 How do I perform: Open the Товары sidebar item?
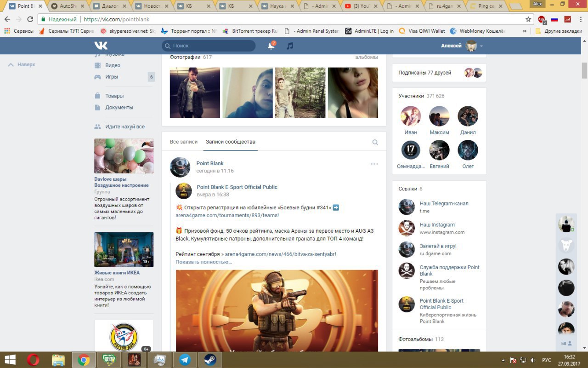point(114,96)
